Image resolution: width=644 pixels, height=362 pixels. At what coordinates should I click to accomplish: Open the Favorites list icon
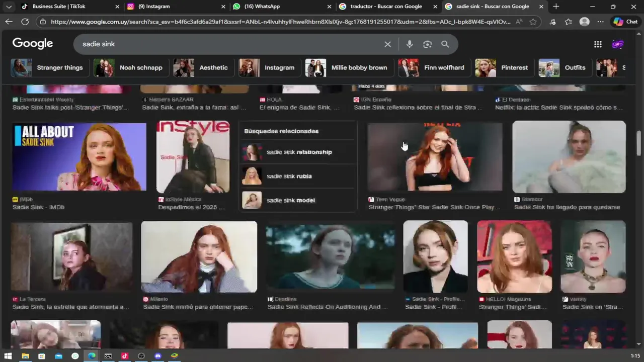coord(569,22)
